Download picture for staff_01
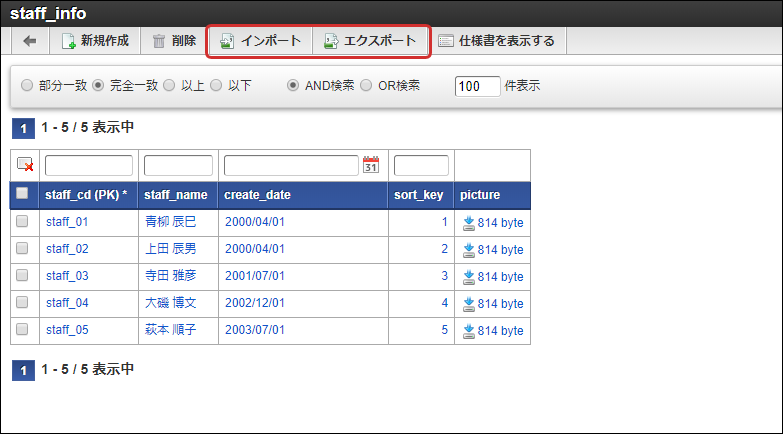Screen dimensions: 783x434 (493, 222)
